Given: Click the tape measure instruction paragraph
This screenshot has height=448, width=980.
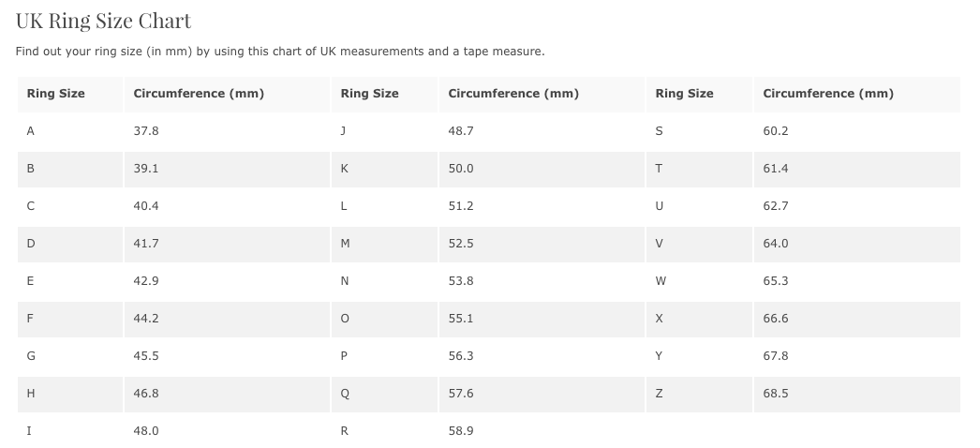Looking at the screenshot, I should tap(280, 52).
